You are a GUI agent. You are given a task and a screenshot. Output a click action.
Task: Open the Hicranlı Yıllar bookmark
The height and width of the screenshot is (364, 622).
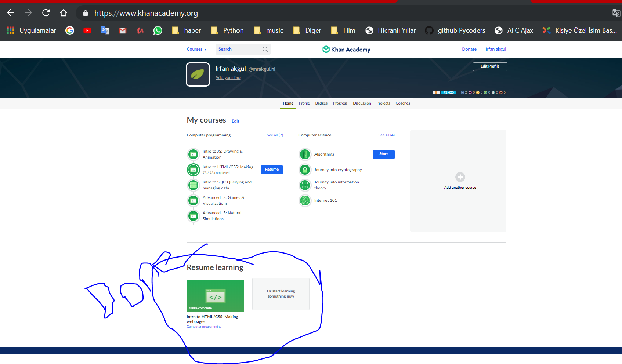coord(391,30)
